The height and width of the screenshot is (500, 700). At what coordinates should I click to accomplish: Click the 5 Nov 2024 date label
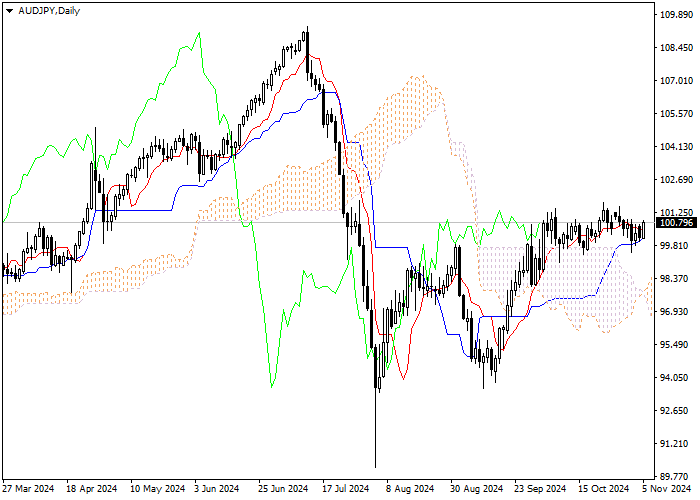coord(667,489)
